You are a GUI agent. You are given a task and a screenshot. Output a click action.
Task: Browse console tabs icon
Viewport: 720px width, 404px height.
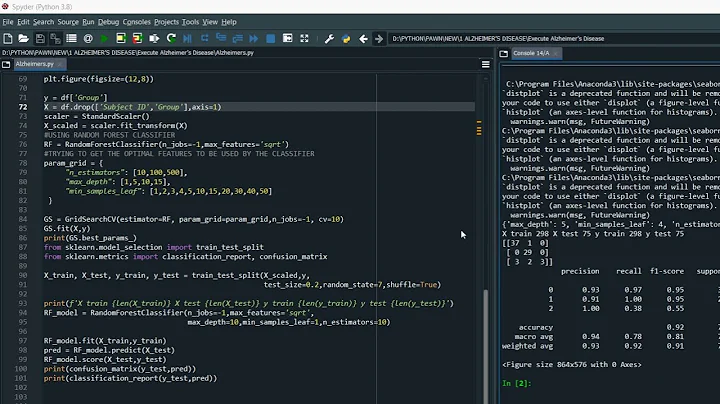tap(504, 53)
